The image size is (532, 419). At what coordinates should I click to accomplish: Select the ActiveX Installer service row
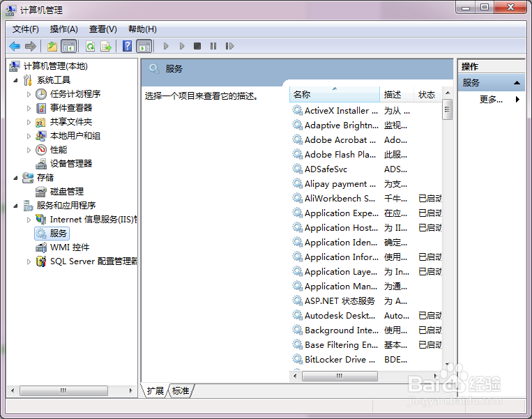tap(366, 111)
